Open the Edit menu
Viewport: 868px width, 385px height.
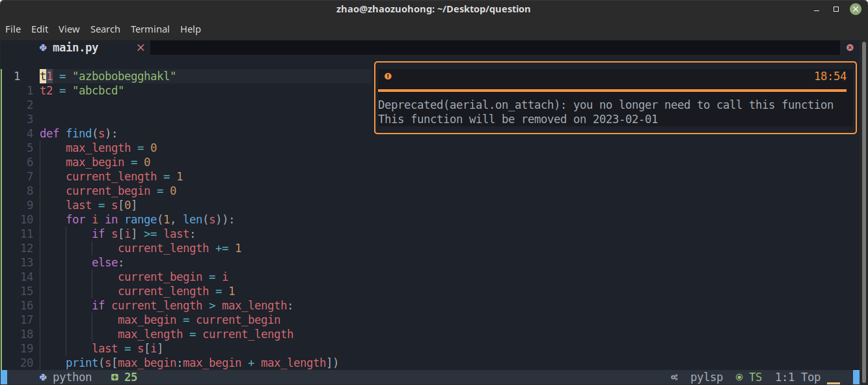coord(40,29)
